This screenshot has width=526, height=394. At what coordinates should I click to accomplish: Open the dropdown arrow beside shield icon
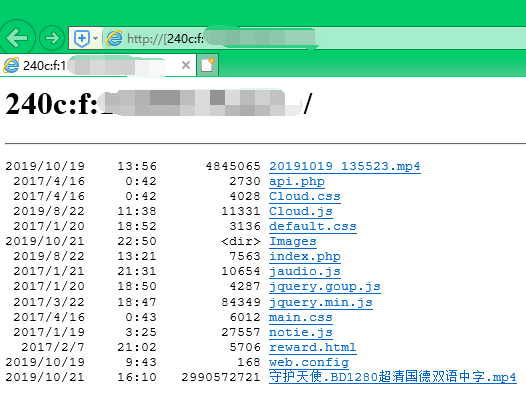[96, 38]
